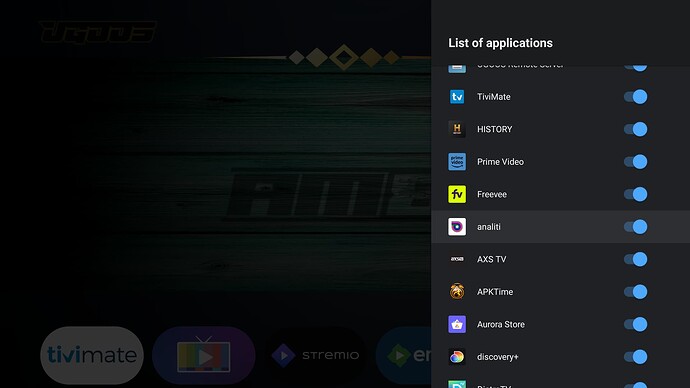Disable the Prime Video switch
The height and width of the screenshot is (388, 690).
pyautogui.click(x=635, y=162)
